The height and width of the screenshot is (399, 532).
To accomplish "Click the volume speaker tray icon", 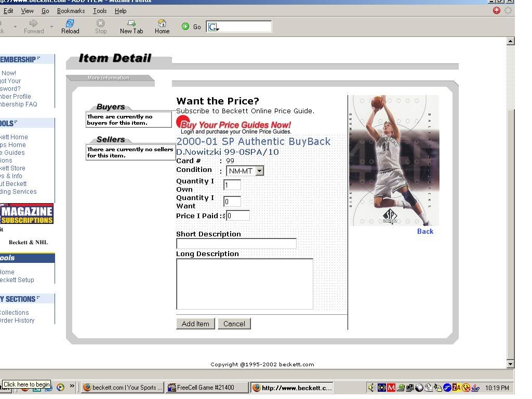I will click(371, 388).
